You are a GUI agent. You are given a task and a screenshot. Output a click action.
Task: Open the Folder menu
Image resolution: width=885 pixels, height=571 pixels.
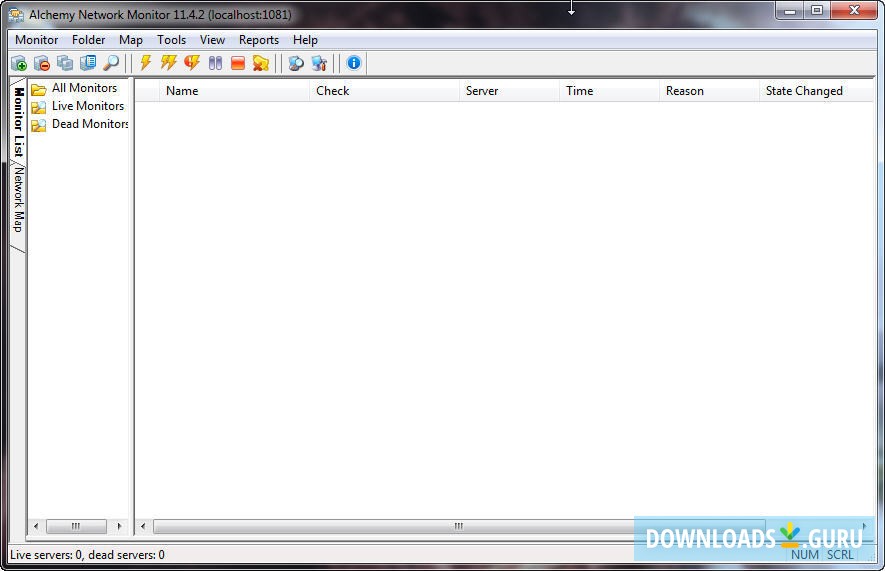click(x=89, y=40)
